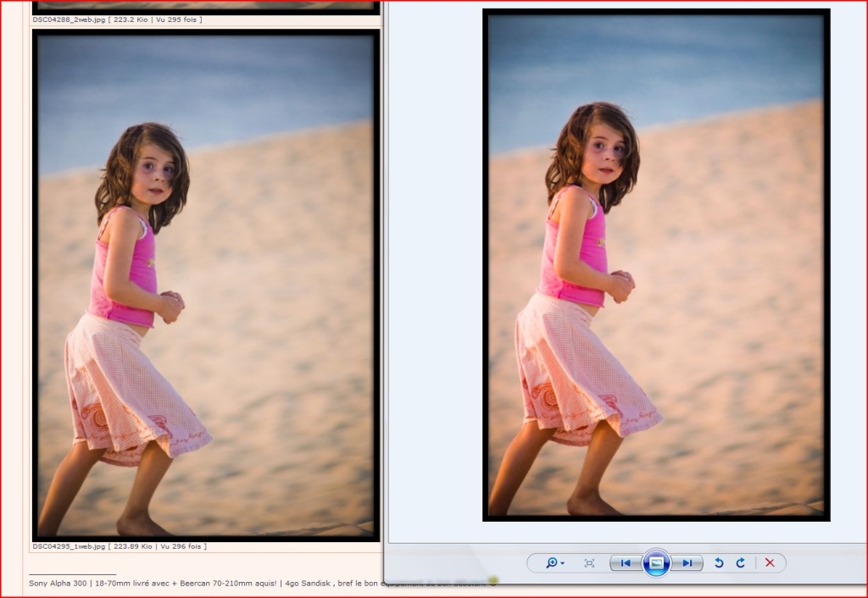This screenshot has width=868, height=598.
Task: Click the 223.89 Kio file size text
Action: (x=131, y=547)
